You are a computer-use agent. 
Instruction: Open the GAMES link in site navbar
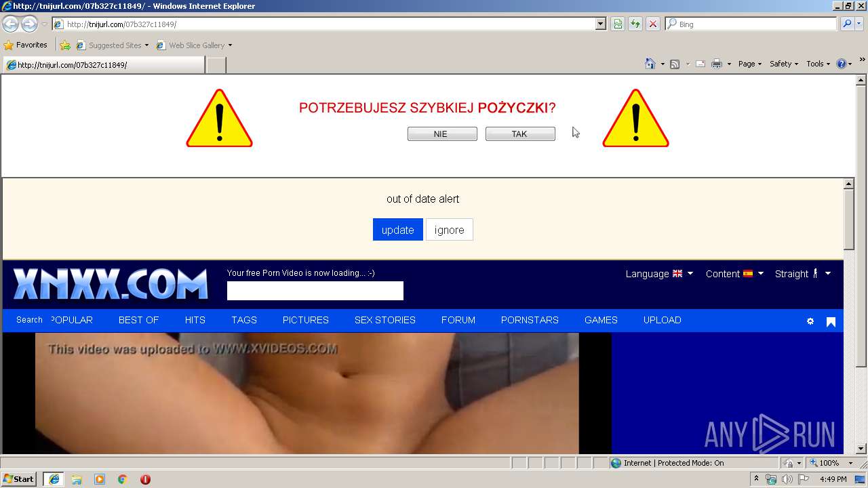point(601,320)
